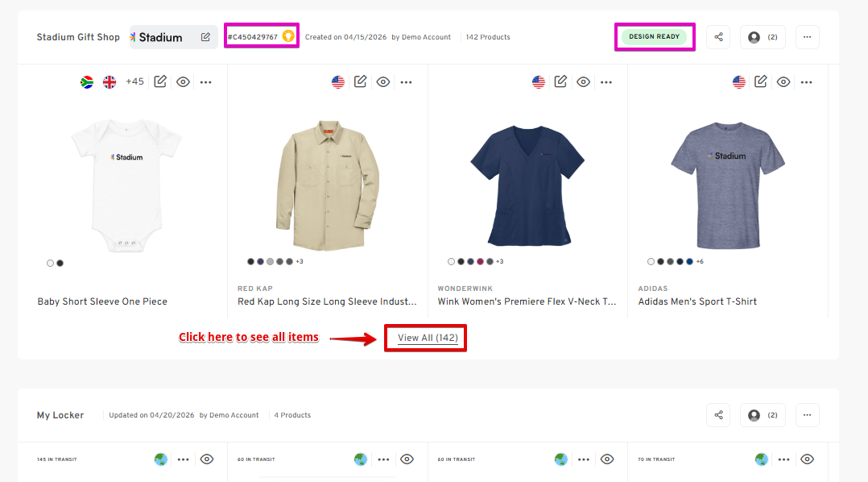The image size is (868, 482).
Task: Click the share icon for Stadium Gift Shop
Action: (x=718, y=37)
